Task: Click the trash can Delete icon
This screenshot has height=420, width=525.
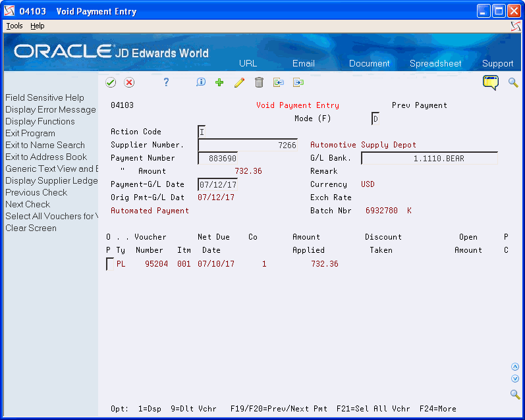Action: tap(259, 82)
